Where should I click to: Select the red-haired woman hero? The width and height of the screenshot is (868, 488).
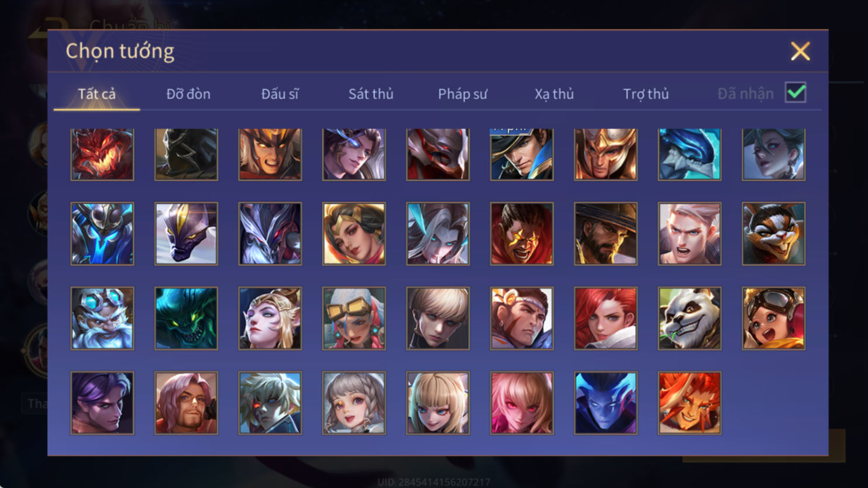coord(605,319)
